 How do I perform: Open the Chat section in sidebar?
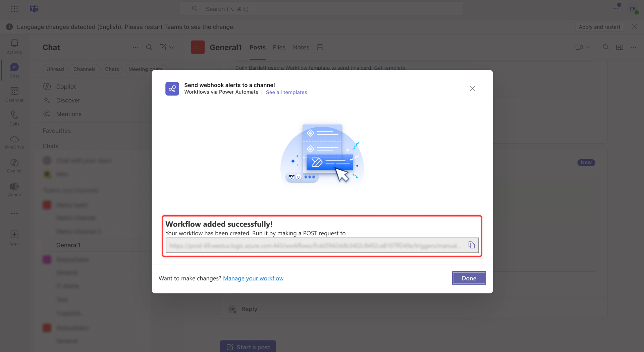[14, 70]
